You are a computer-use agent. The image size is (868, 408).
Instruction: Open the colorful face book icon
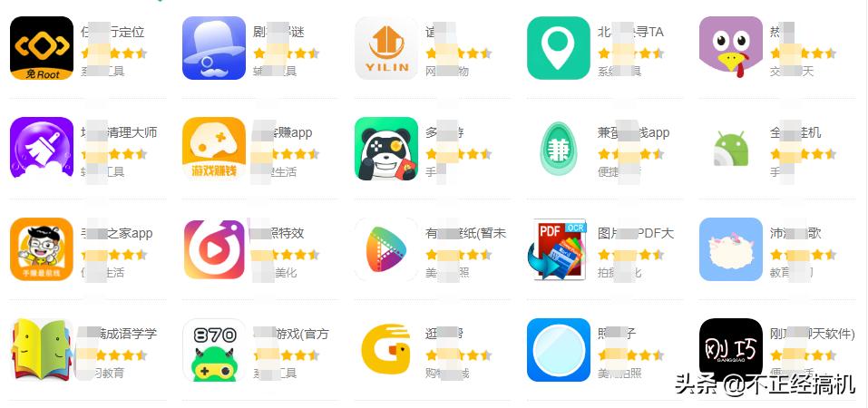pos(42,350)
